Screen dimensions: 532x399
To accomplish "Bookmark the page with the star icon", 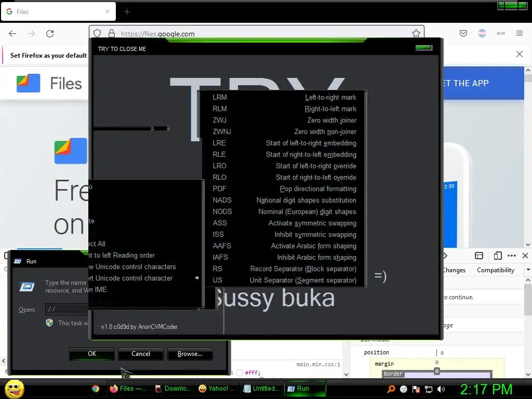I will pos(416,33).
